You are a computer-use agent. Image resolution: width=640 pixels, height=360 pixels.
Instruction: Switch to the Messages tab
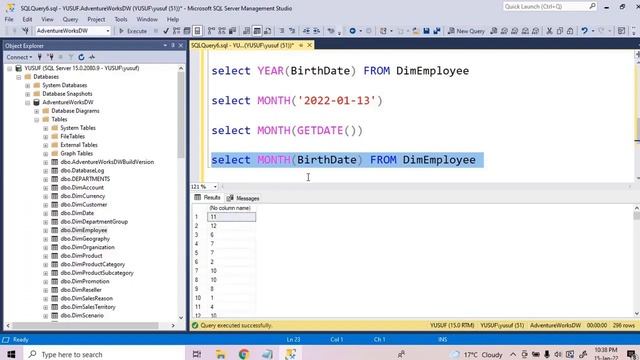click(x=243, y=198)
